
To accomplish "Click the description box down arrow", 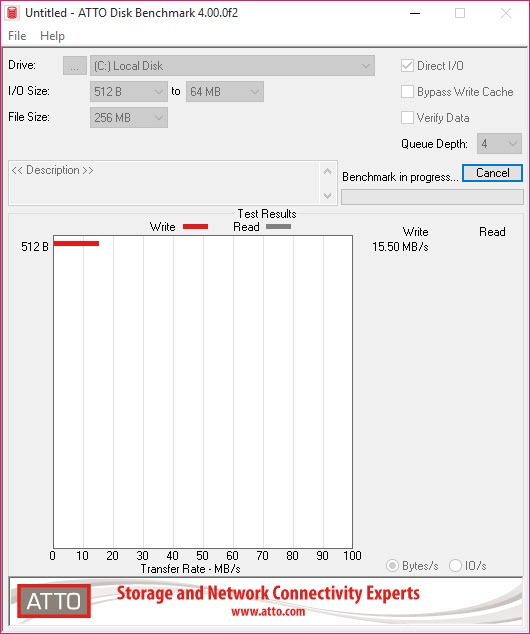I will [327, 196].
